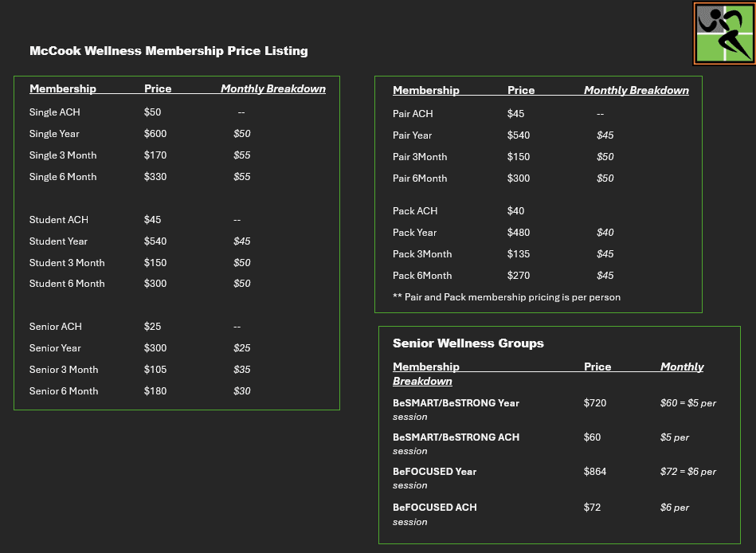Select the Pack ACH membership label
Image resolution: width=756 pixels, height=553 pixels.
pos(415,211)
